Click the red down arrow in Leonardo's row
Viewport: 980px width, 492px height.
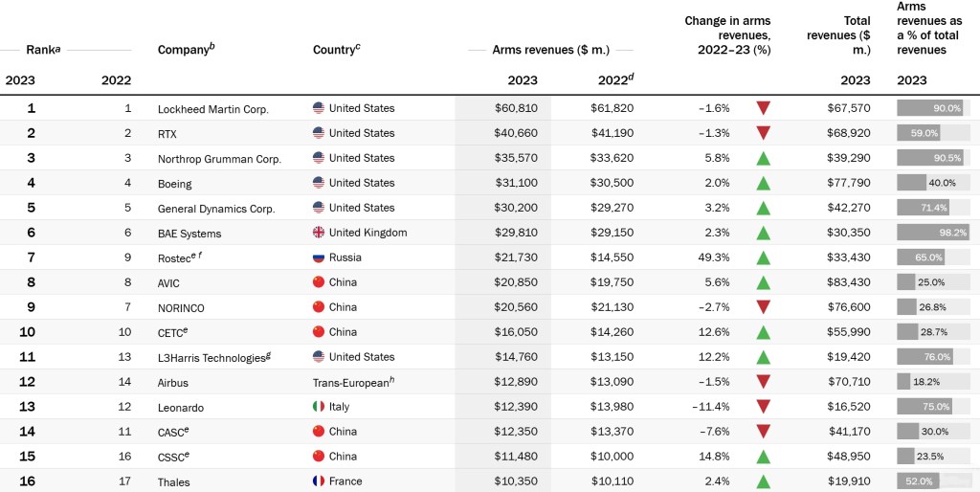763,407
